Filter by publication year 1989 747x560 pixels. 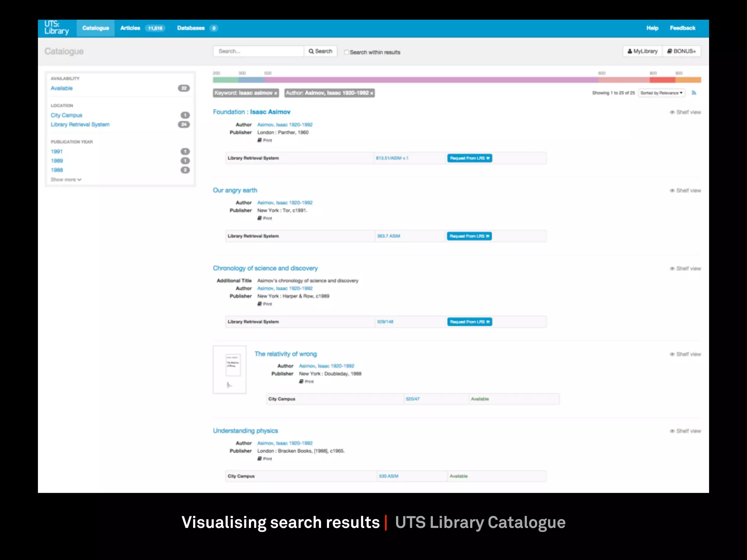[57, 161]
